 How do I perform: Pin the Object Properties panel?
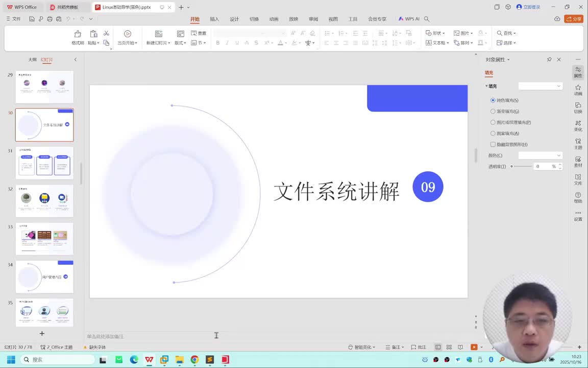pos(549,59)
